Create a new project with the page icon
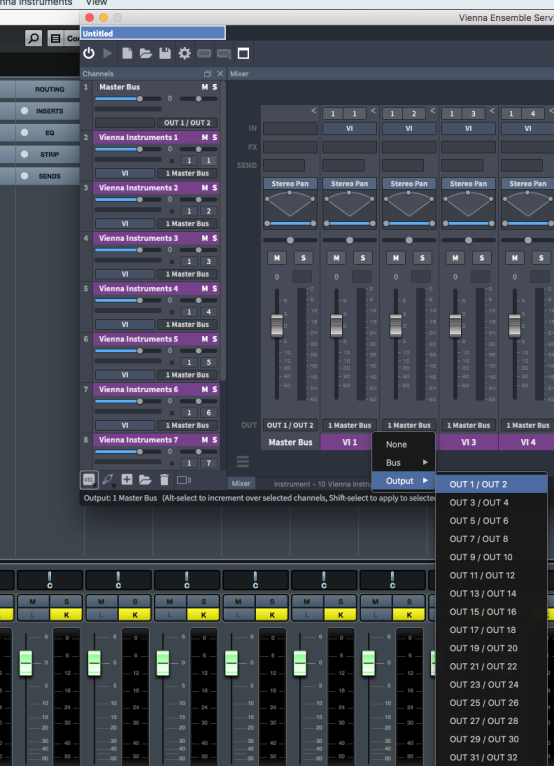This screenshot has width=554, height=766. [127, 53]
